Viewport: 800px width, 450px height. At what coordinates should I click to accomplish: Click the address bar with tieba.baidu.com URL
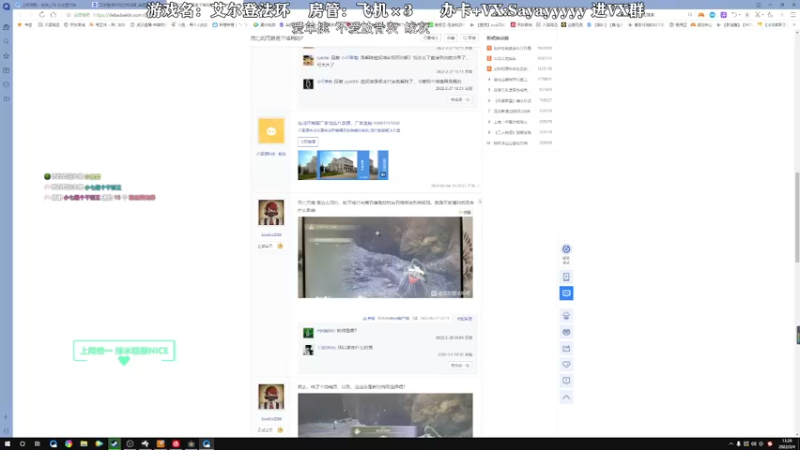pos(120,15)
